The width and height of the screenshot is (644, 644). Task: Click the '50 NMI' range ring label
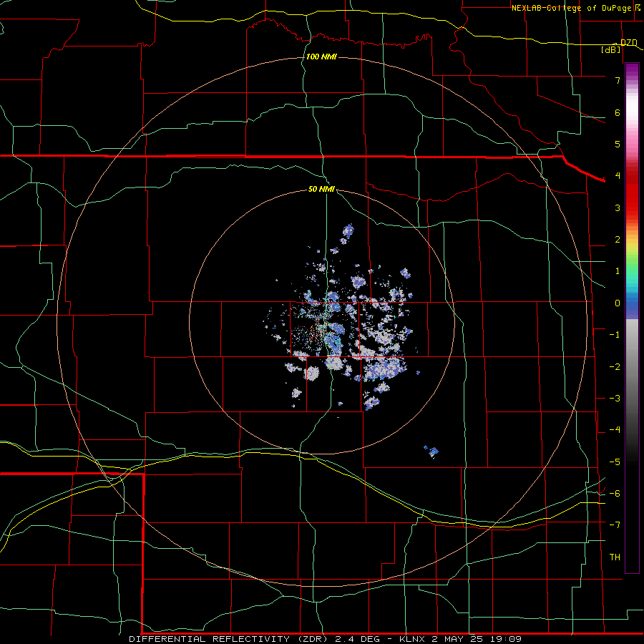click(321, 189)
